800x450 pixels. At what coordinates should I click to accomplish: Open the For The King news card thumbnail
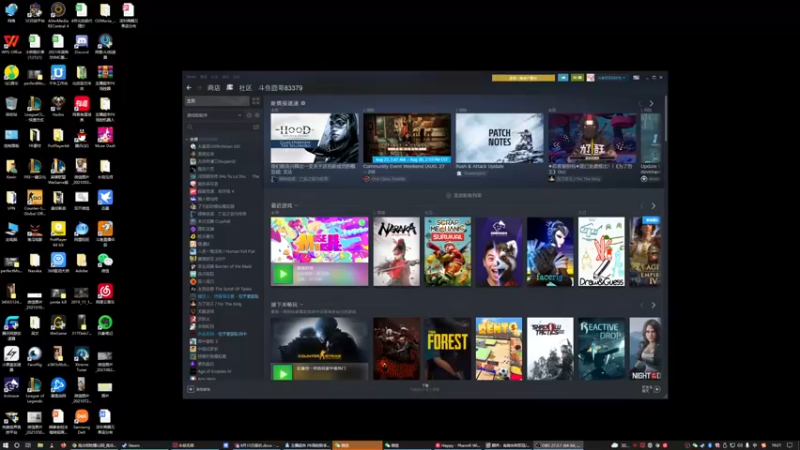pyautogui.click(x=592, y=138)
